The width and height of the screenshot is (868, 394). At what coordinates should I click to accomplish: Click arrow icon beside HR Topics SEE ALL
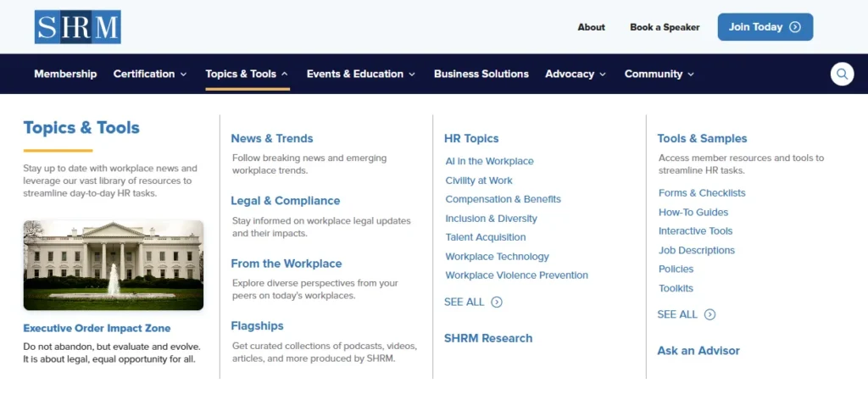coord(497,302)
